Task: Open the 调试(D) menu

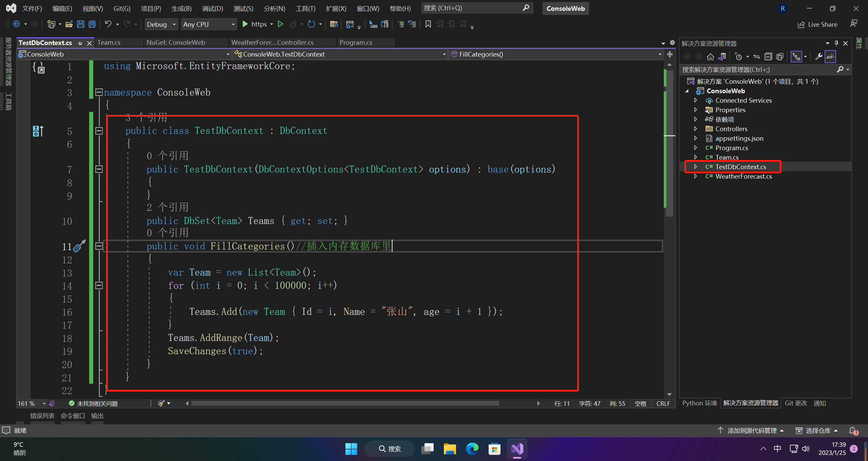Action: [212, 8]
